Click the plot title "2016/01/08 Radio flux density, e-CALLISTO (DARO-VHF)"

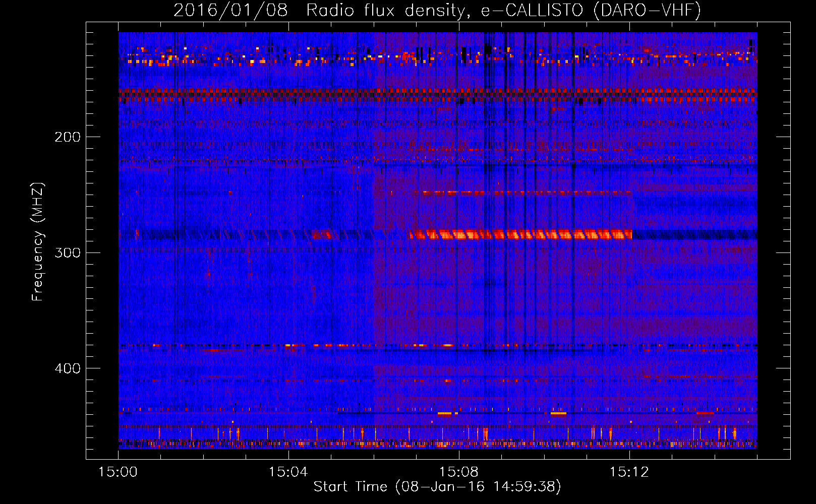click(x=437, y=10)
